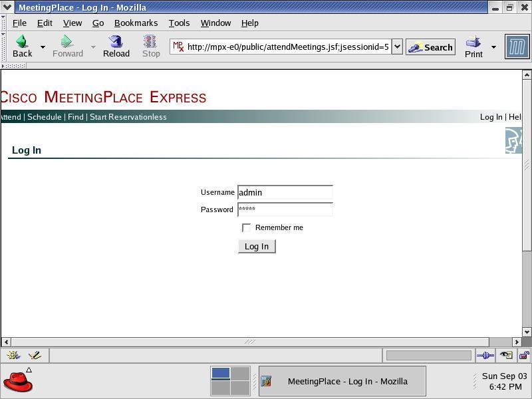Open the Bookmarks menu
This screenshot has width=532, height=399.
(x=136, y=23)
